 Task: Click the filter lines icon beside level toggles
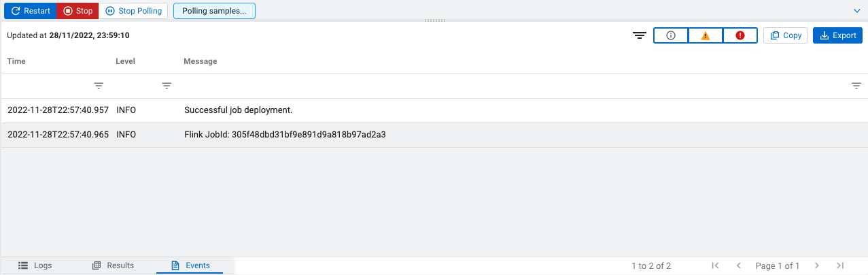[639, 36]
